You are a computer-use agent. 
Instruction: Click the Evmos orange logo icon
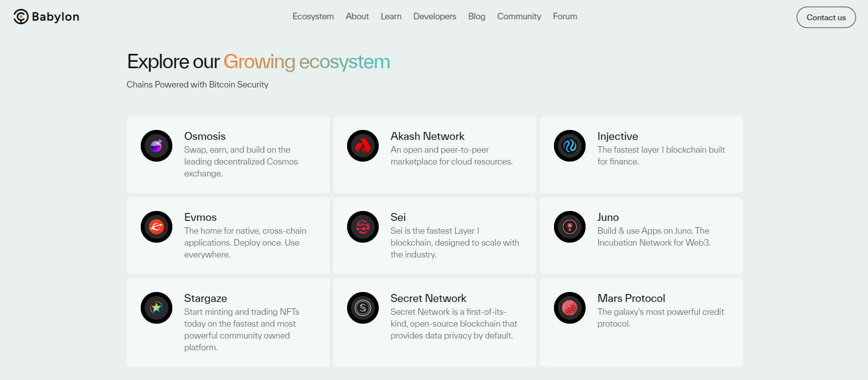(x=157, y=227)
